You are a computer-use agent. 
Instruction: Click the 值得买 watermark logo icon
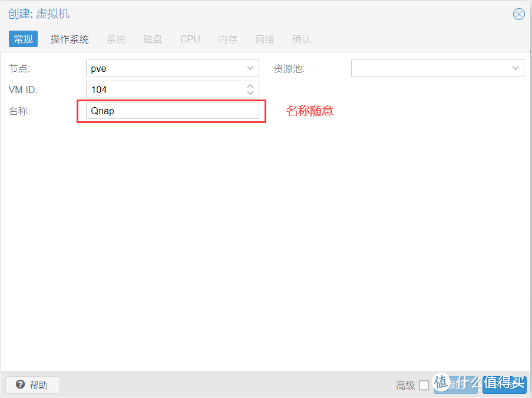[x=442, y=383]
